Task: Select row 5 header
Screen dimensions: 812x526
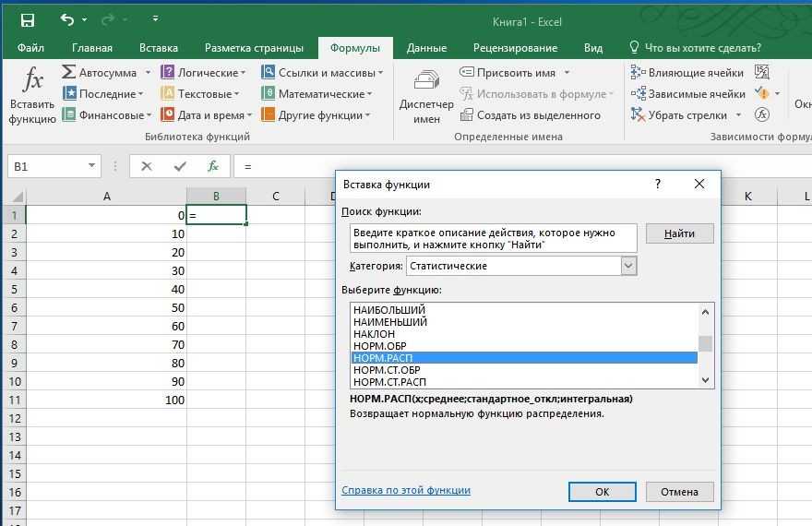Action: (15, 290)
